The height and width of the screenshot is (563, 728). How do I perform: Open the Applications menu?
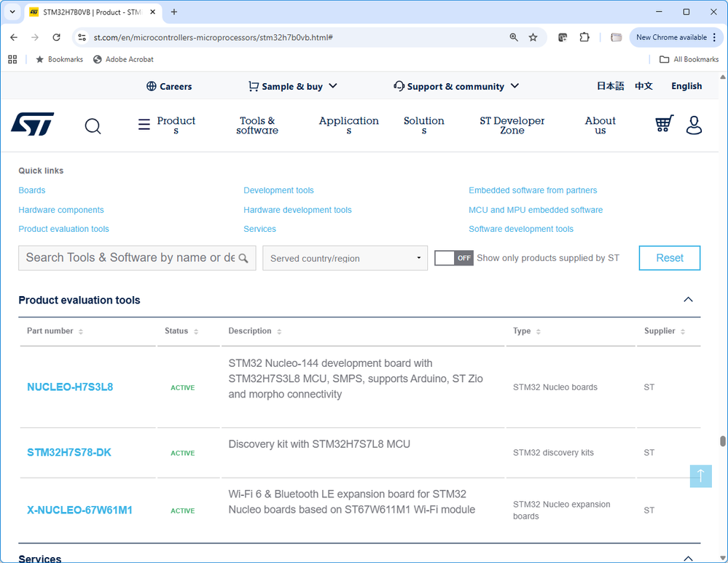[348, 125]
